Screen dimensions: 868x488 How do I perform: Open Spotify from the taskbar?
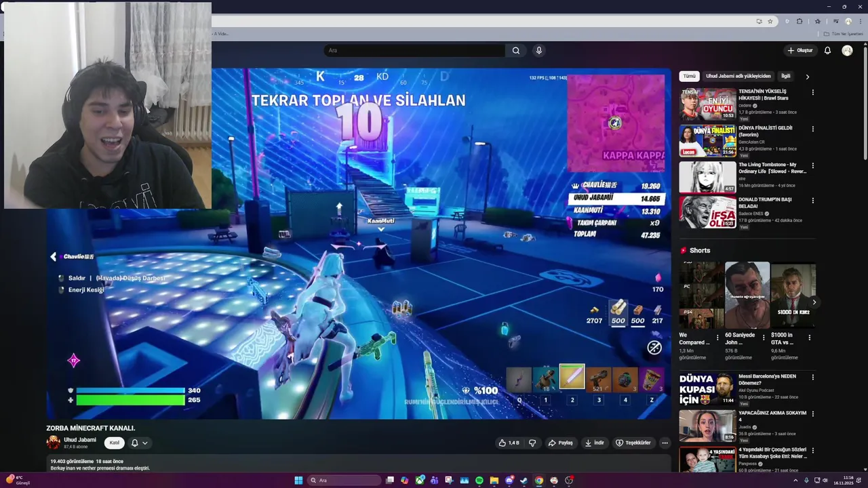pos(479,480)
